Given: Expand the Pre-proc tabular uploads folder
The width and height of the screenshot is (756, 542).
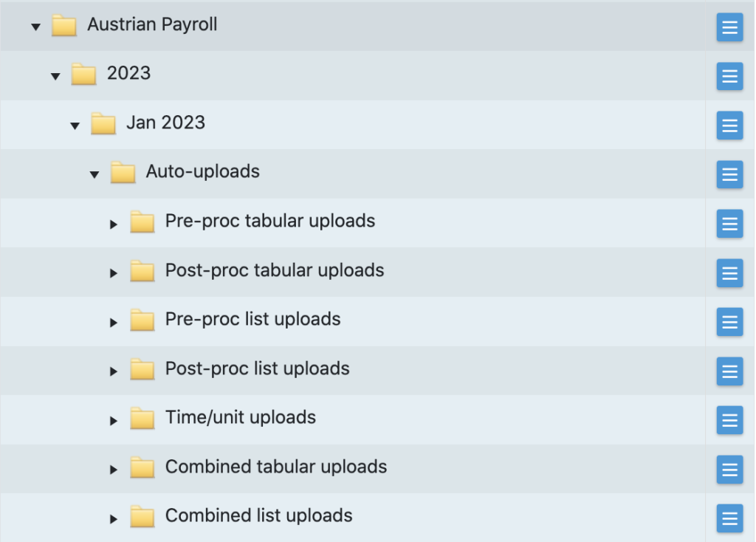Looking at the screenshot, I should coord(114,224).
